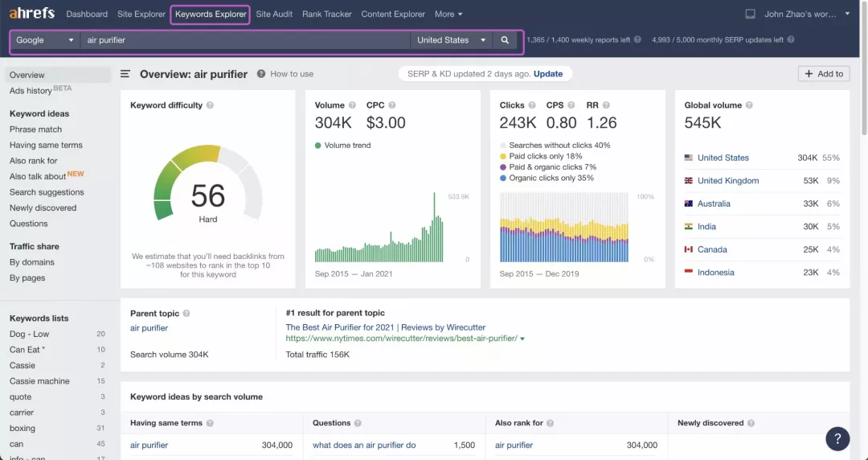Image resolution: width=868 pixels, height=460 pixels.
Task: Open Phrase match keyword ideas
Action: [35, 129]
